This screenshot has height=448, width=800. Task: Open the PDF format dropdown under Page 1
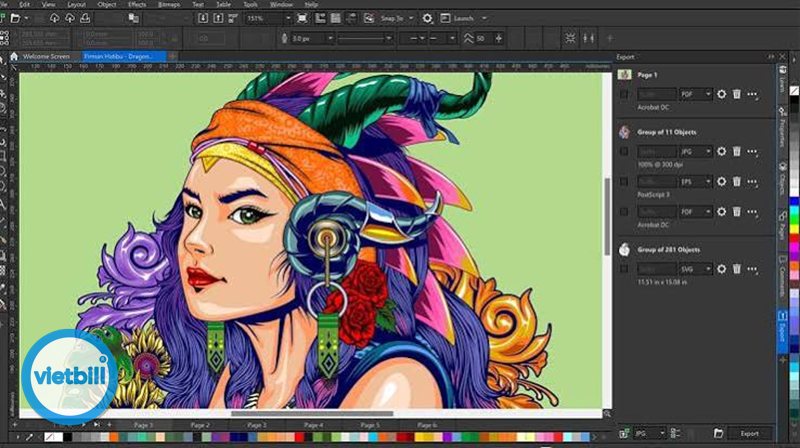(695, 94)
